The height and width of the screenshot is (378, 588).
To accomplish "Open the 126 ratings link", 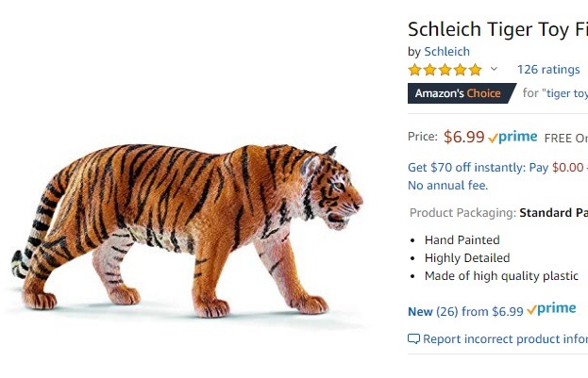I will tap(548, 70).
